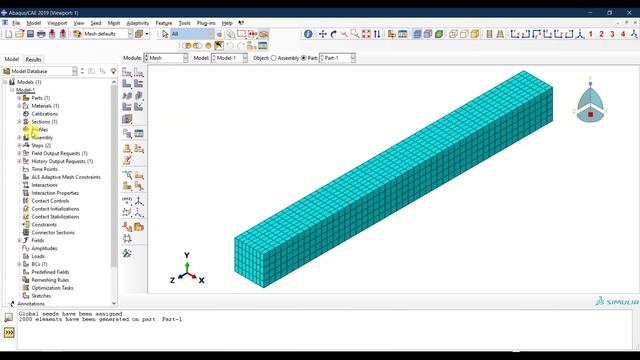The height and width of the screenshot is (360, 640).
Task: Open the Model Database dropdown
Action: coord(40,71)
